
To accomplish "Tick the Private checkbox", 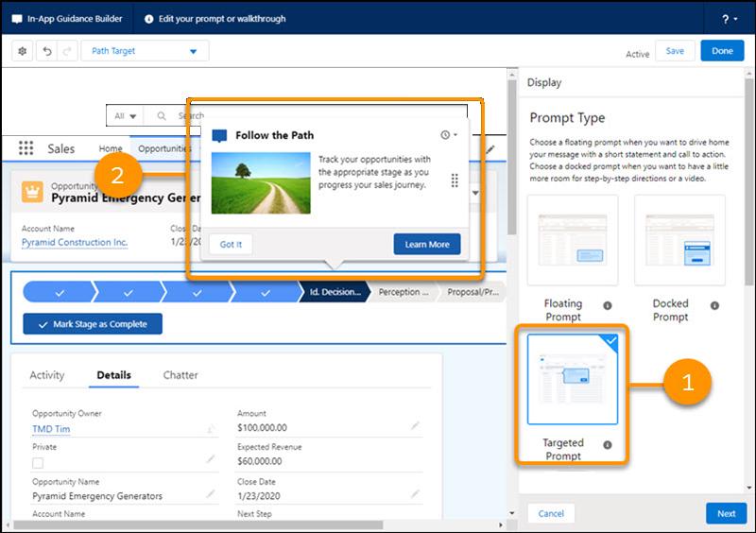I will click(38, 463).
